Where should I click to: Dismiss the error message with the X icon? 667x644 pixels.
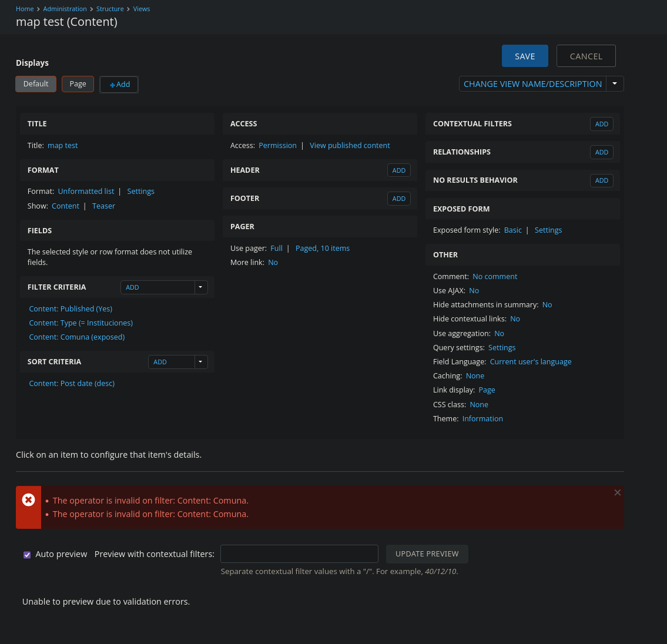pos(617,492)
